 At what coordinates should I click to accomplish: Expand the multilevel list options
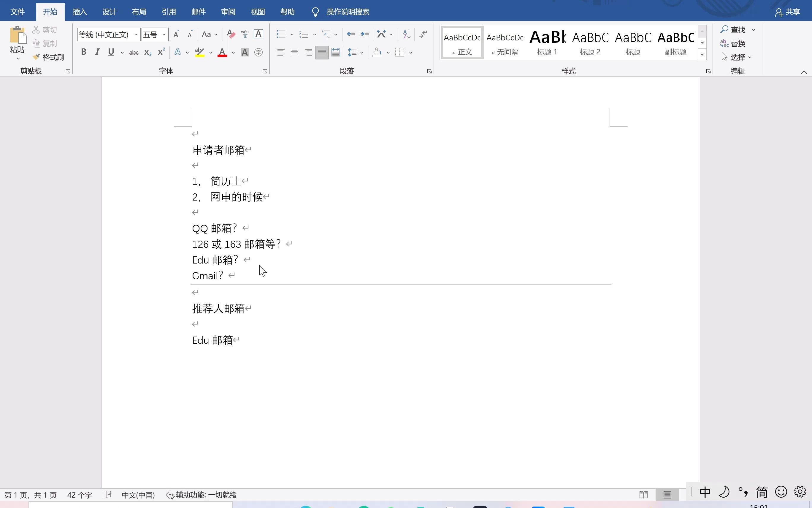pyautogui.click(x=336, y=34)
